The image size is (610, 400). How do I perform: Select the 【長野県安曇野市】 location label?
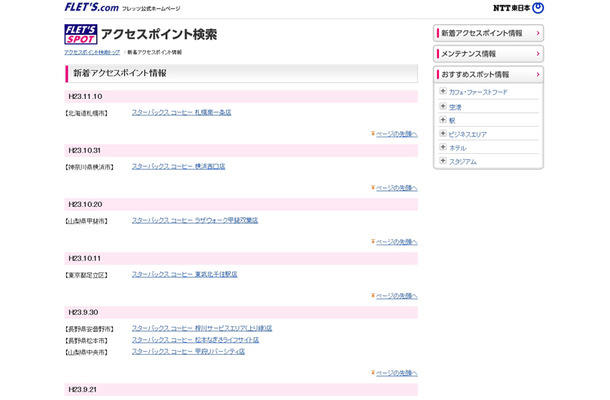(89, 329)
